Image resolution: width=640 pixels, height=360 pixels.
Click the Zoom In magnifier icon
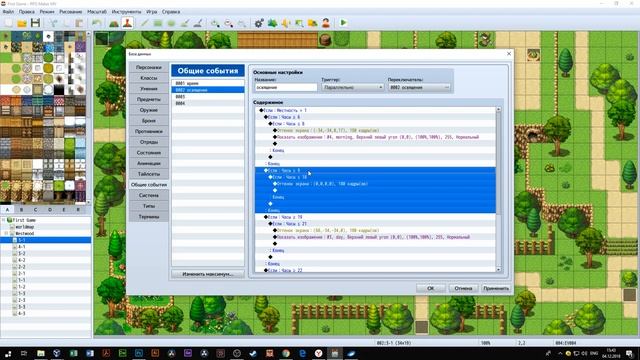coord(215,23)
